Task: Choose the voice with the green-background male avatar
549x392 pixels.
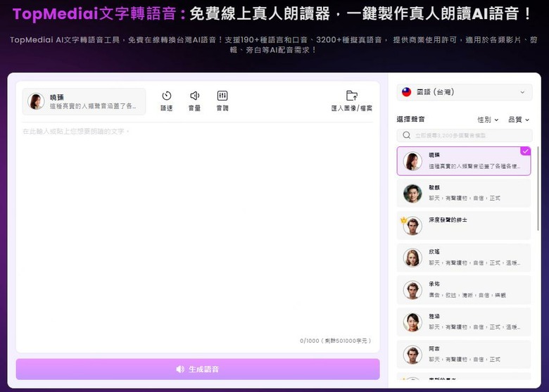Action: pyautogui.click(x=464, y=193)
